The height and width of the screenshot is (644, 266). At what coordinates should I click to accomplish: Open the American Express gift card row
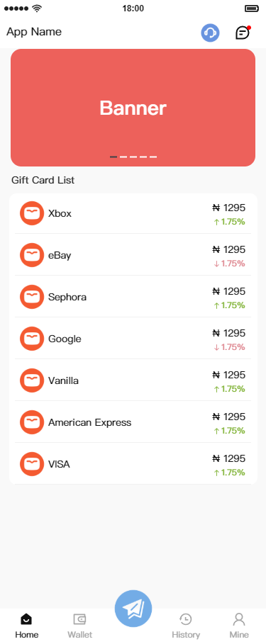pos(133,422)
